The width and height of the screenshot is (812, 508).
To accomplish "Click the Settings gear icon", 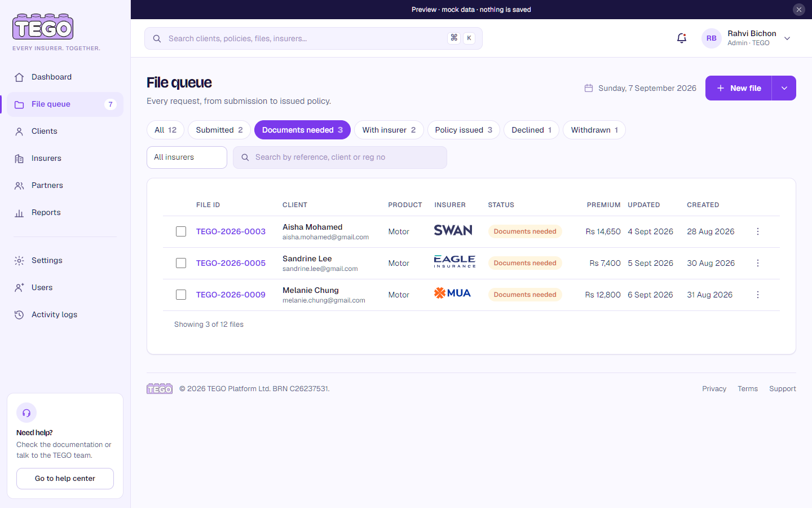I will coord(19,261).
